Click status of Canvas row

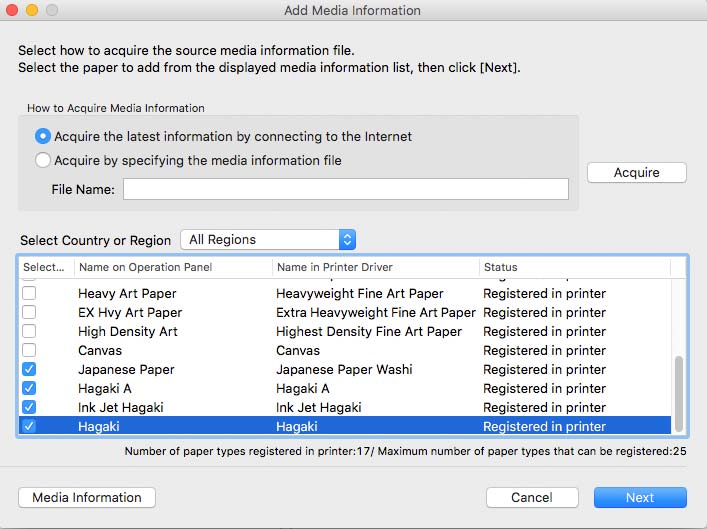coord(545,350)
